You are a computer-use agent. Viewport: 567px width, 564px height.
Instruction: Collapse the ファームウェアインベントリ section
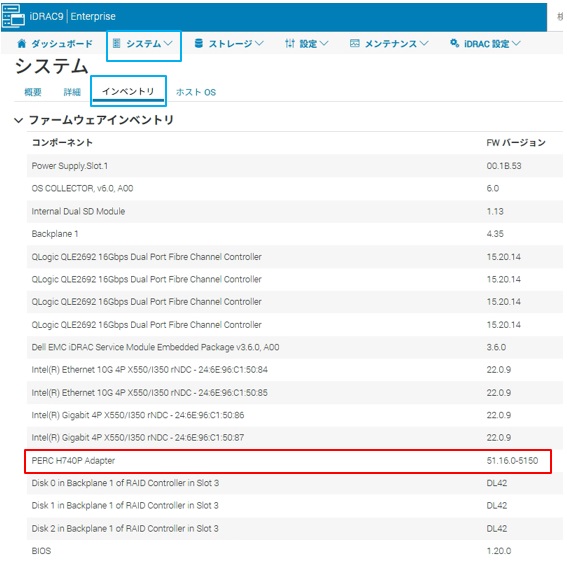pos(19,120)
